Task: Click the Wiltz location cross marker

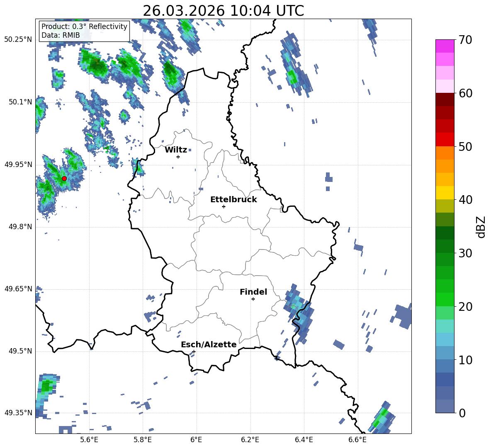Action: click(x=178, y=157)
